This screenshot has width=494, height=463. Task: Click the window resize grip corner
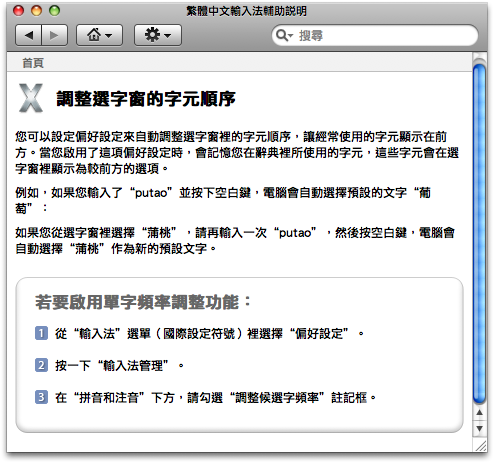click(x=480, y=445)
